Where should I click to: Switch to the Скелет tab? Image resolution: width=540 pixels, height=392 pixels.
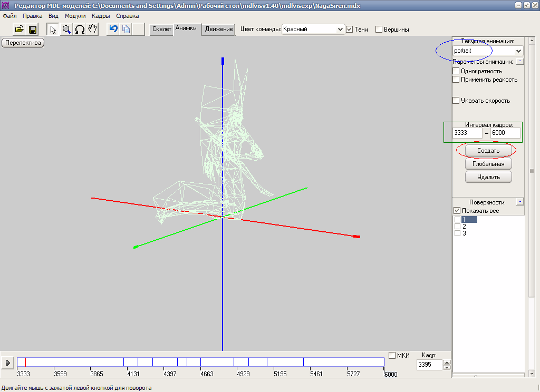pyautogui.click(x=162, y=30)
